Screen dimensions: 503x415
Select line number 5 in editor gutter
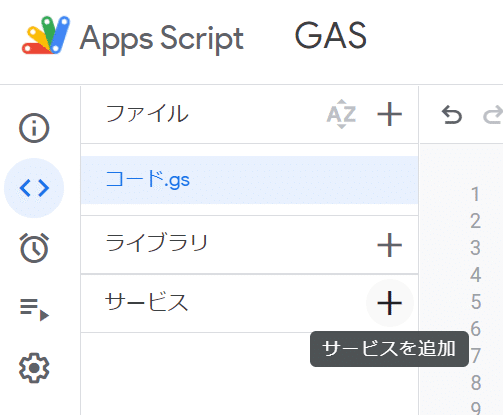pyautogui.click(x=476, y=302)
